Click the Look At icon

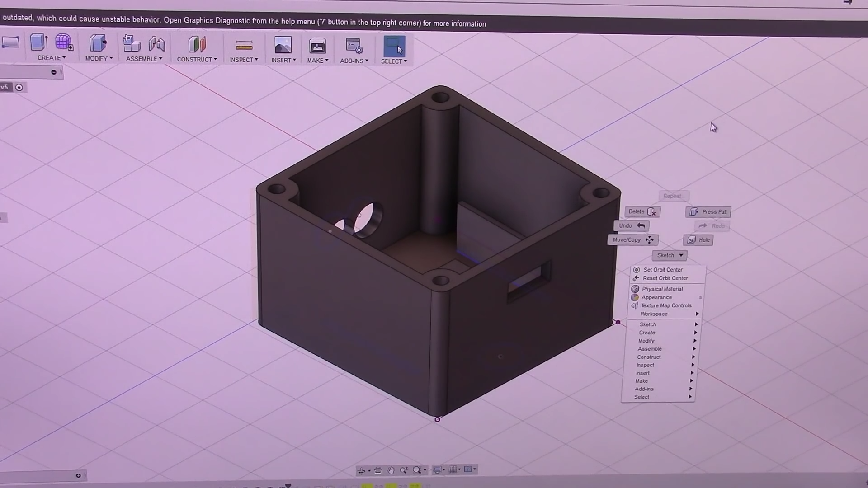378,471
